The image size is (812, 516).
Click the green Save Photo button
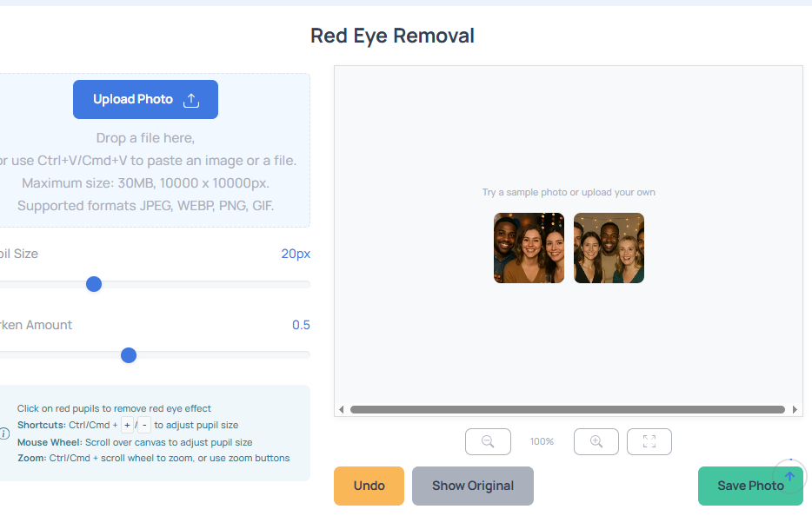[750, 486]
